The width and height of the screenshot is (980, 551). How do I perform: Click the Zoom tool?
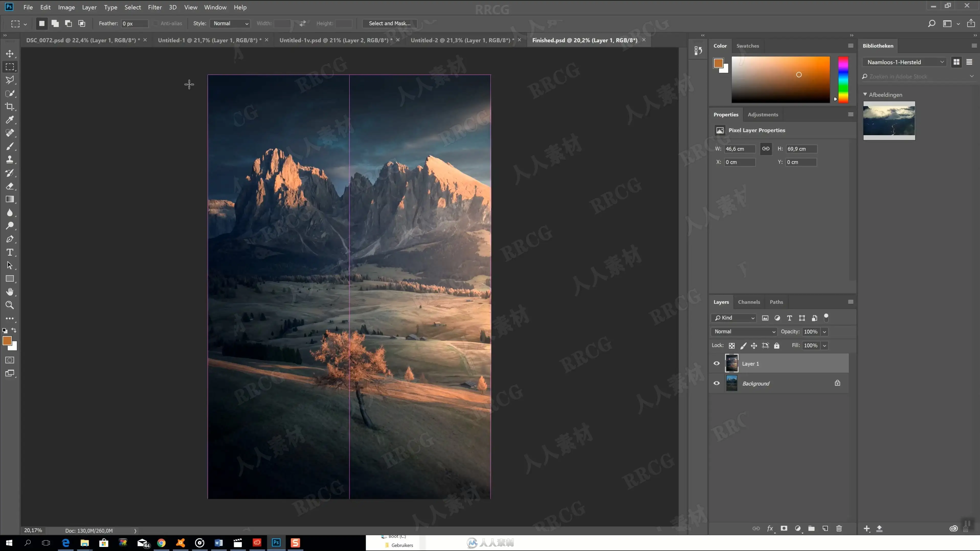pos(10,305)
